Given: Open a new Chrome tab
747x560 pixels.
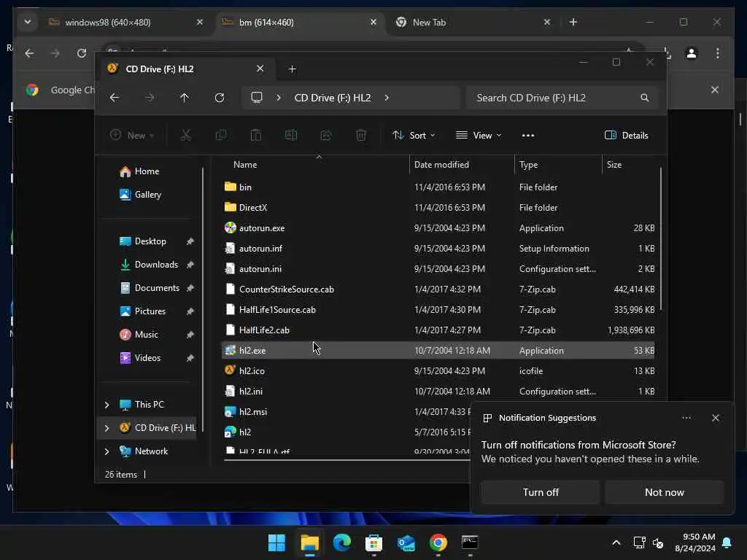Looking at the screenshot, I should click(573, 22).
